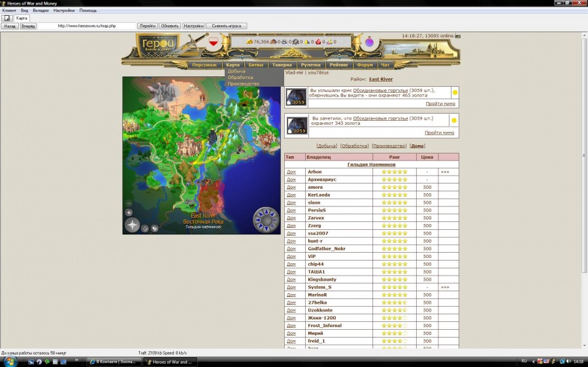Zoom in the map with plus button

pyautogui.click(x=129, y=212)
